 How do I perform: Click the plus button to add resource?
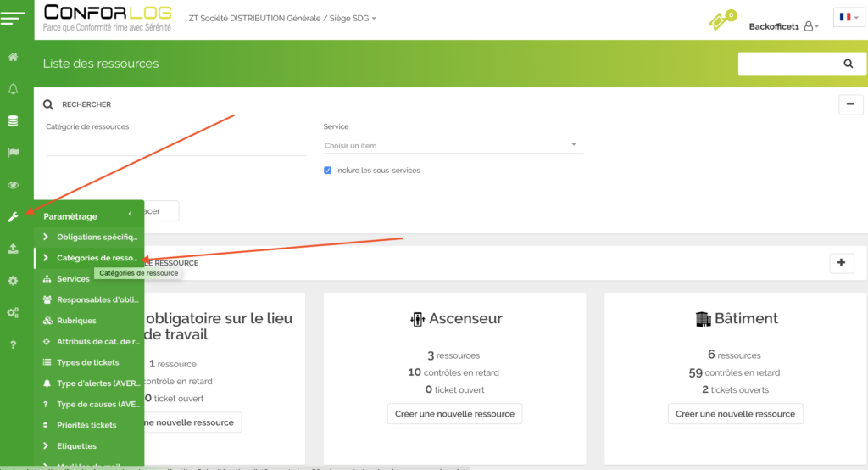point(841,263)
